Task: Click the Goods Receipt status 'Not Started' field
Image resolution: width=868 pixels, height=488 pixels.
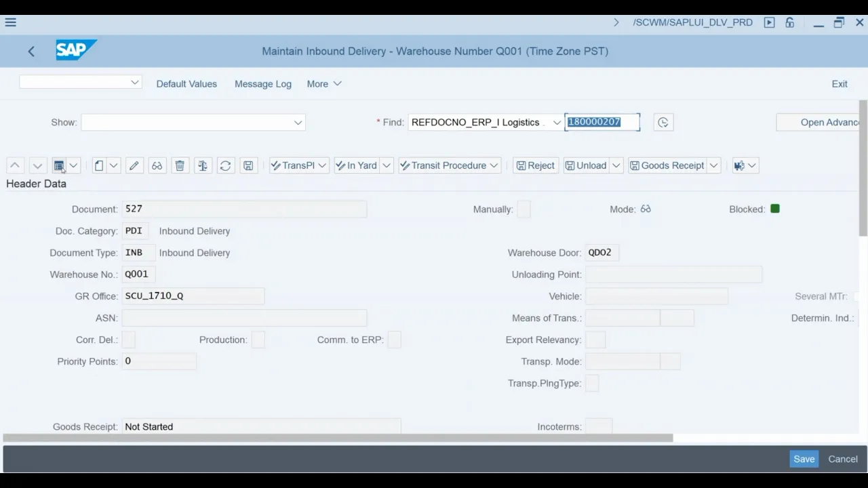Action: click(x=261, y=426)
